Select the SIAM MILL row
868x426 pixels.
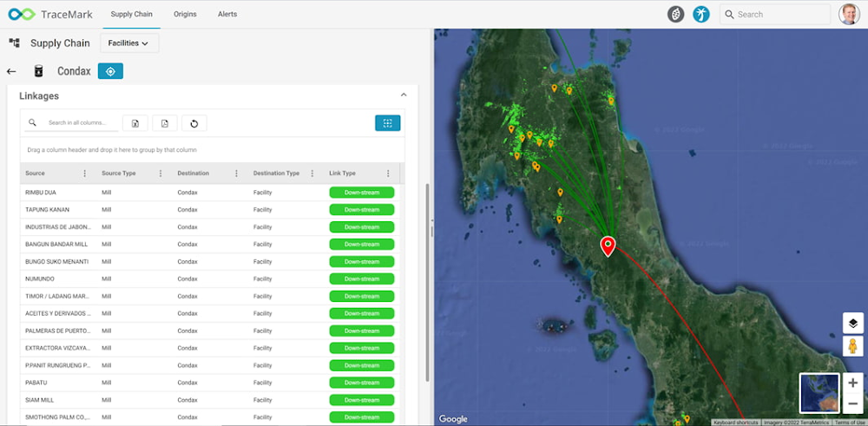click(x=210, y=400)
